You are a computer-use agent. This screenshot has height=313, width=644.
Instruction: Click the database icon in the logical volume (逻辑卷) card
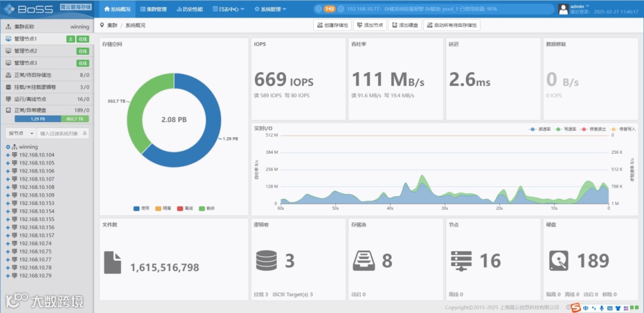click(266, 261)
